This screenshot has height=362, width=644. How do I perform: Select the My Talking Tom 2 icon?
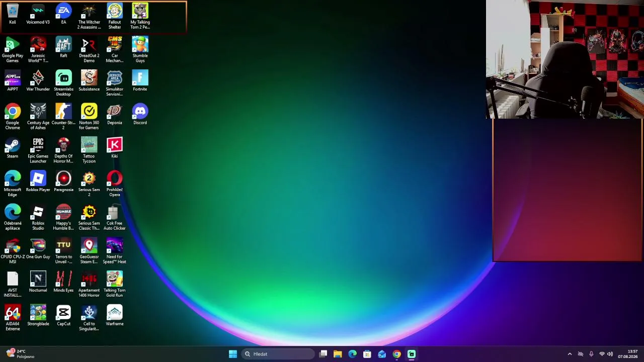tap(140, 17)
